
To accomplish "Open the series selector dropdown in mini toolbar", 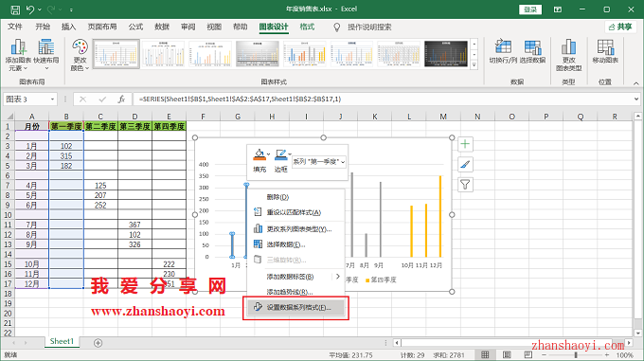I will 343,162.
